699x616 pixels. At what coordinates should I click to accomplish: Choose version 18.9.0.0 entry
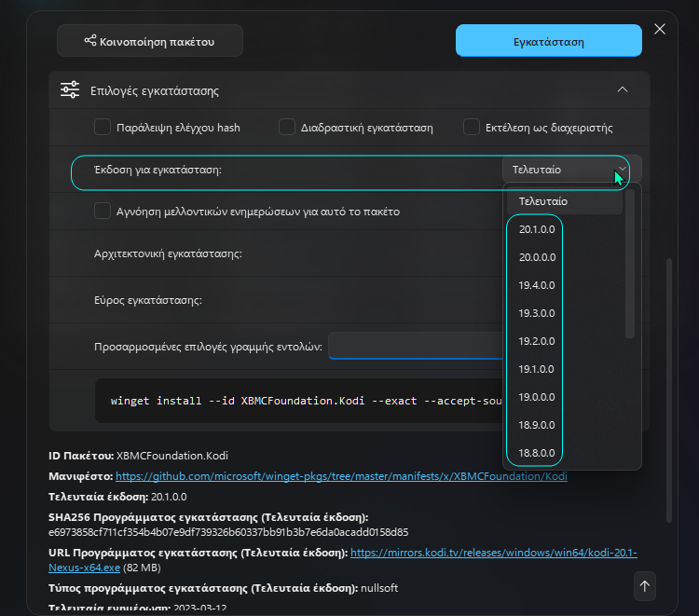537,425
